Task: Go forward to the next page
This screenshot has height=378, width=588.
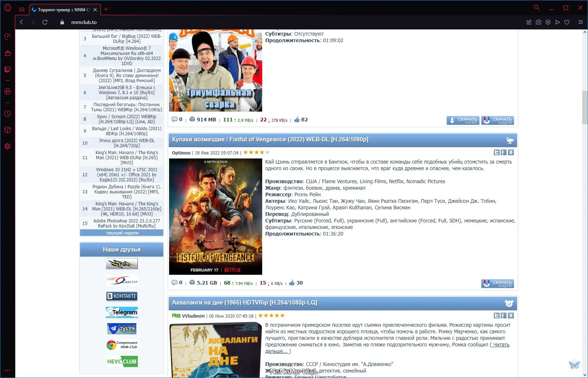Action: tap(33, 22)
